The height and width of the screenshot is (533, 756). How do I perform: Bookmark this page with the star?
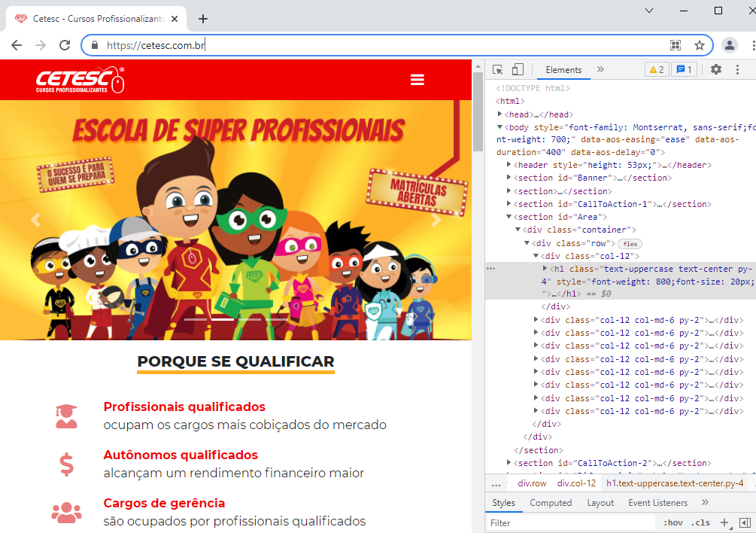pos(699,45)
